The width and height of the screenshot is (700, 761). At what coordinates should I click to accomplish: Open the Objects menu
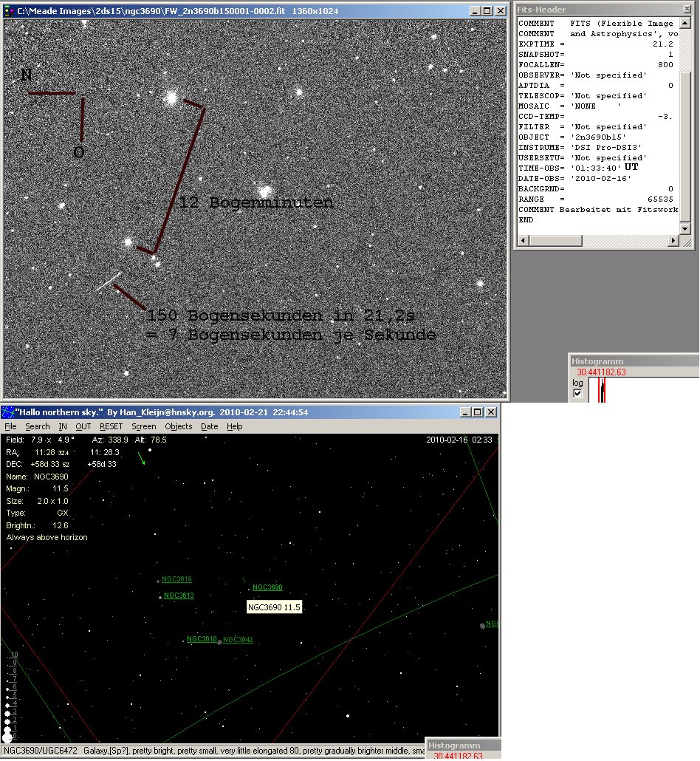179,426
